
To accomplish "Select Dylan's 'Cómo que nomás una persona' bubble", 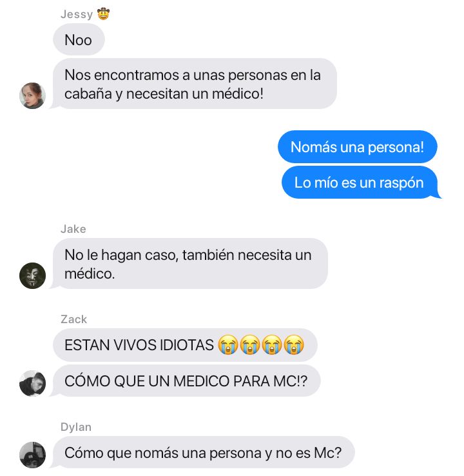I will coord(202,452).
